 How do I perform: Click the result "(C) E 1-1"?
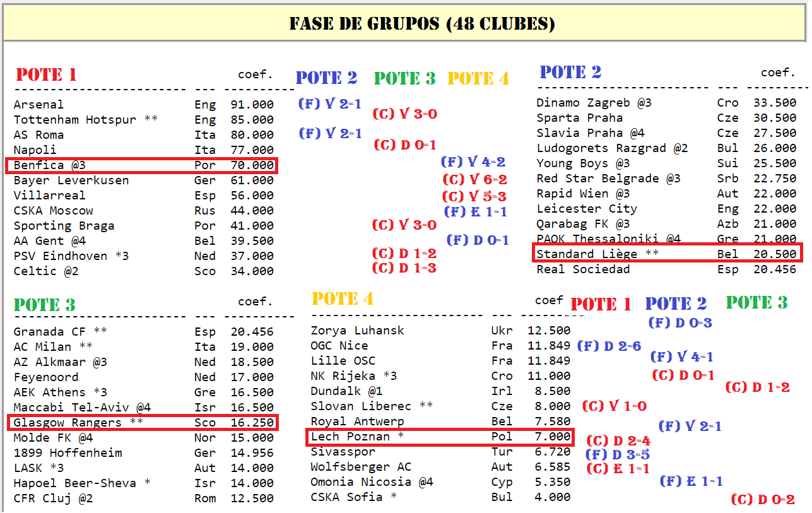coord(618,468)
